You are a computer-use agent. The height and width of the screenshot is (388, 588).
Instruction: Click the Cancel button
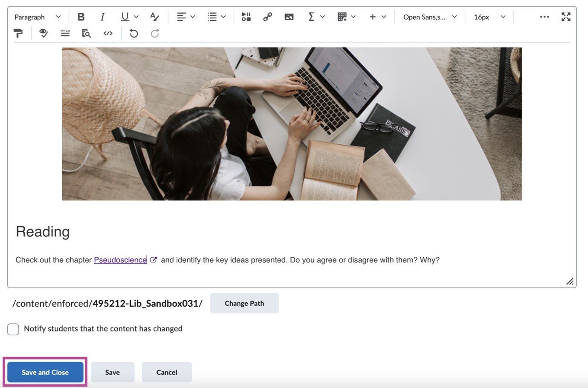point(167,372)
